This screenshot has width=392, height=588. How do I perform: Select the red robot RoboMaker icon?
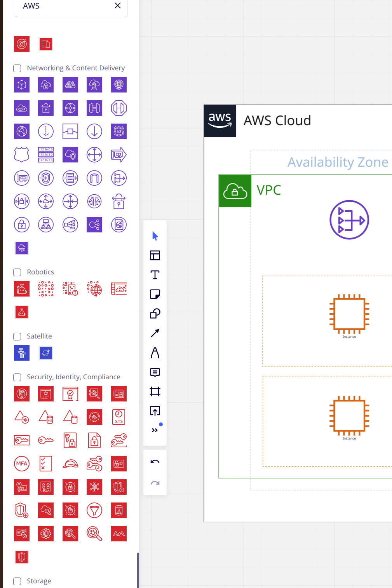click(x=22, y=289)
